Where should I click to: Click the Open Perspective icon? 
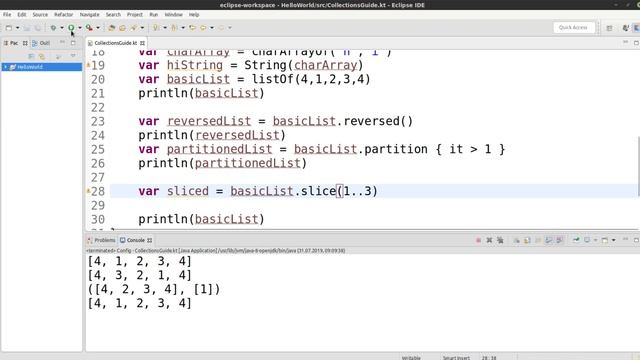(x=609, y=28)
